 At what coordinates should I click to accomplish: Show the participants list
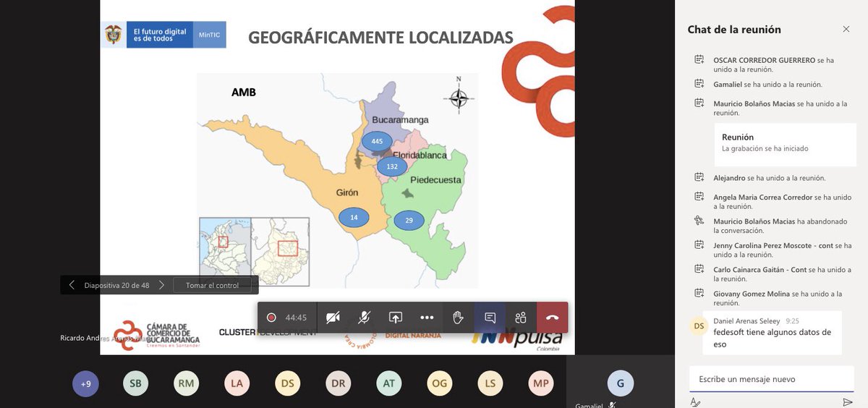pyautogui.click(x=521, y=318)
